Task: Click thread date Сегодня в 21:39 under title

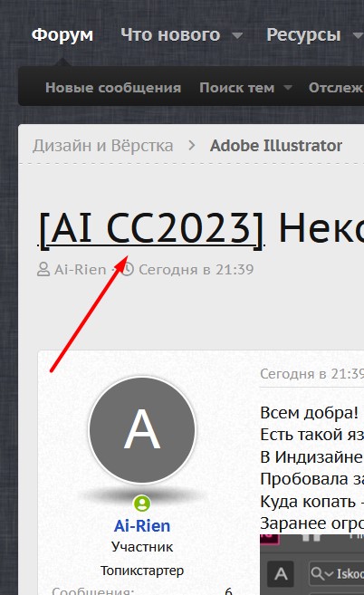Action: 196,269
